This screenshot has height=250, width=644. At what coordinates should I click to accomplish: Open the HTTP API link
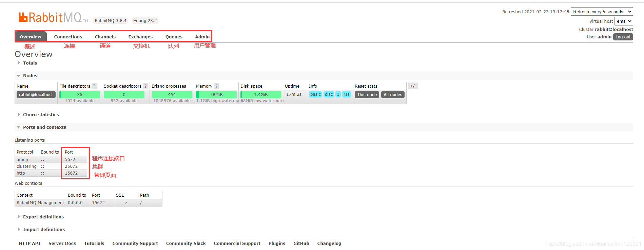point(30,243)
